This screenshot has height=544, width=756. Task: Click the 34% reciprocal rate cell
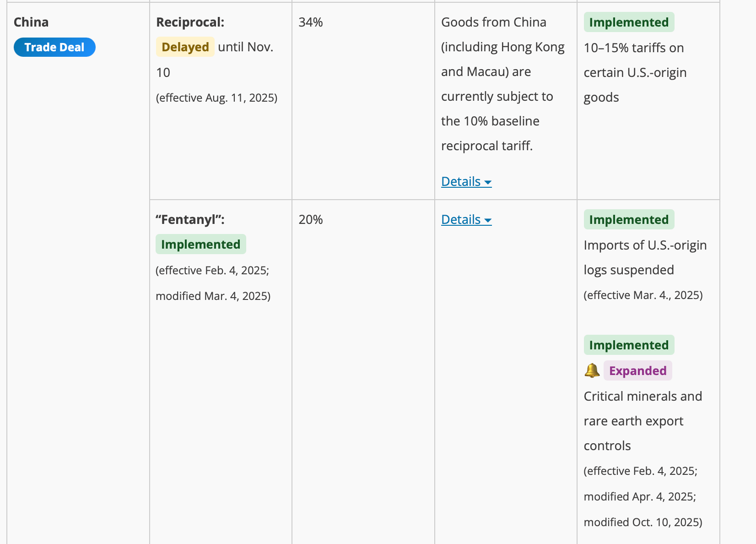click(x=311, y=22)
